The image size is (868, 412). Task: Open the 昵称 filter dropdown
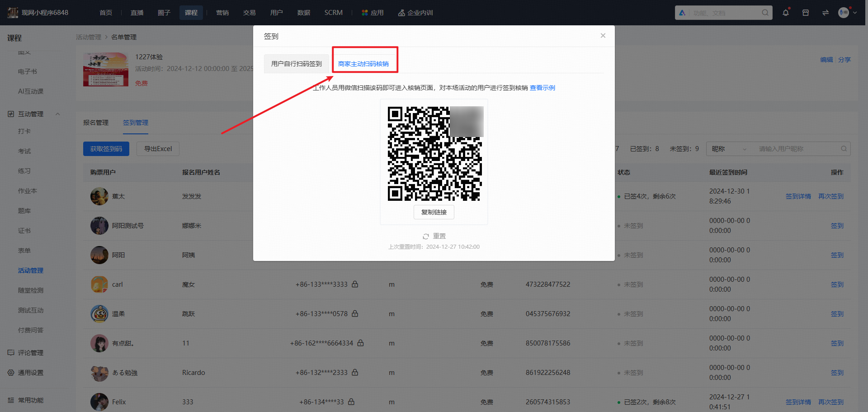tap(729, 149)
